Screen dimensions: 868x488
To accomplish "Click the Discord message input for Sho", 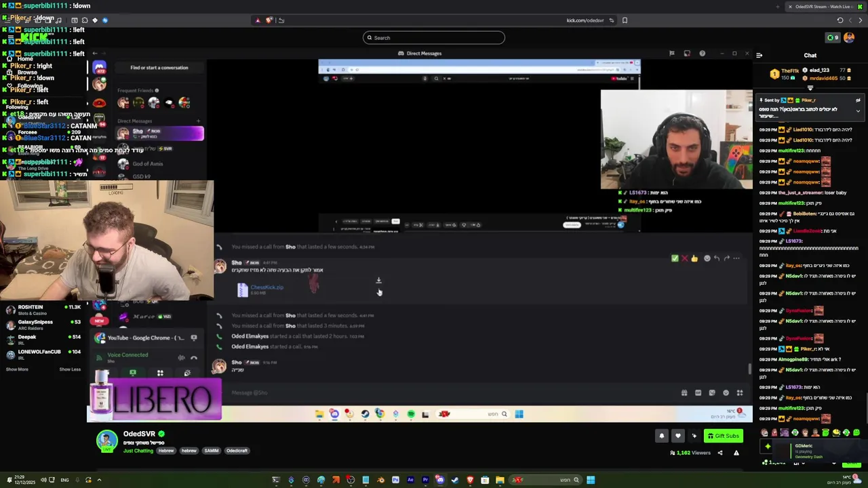I will [448, 392].
